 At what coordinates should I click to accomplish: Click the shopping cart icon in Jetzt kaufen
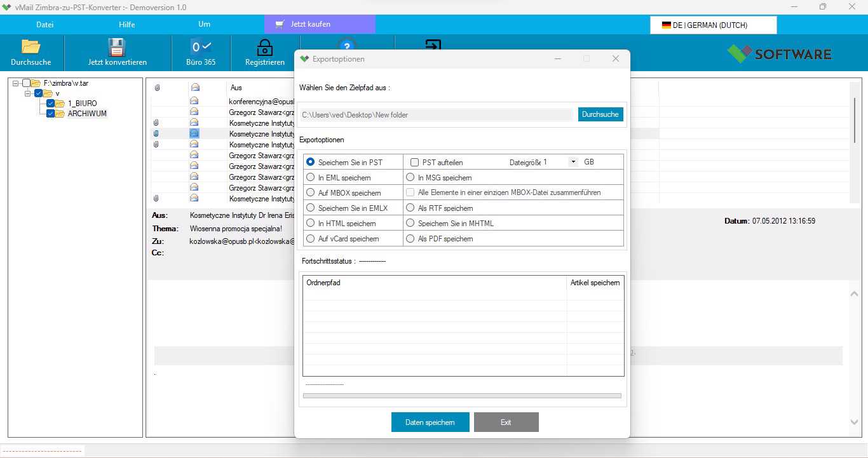click(x=280, y=24)
